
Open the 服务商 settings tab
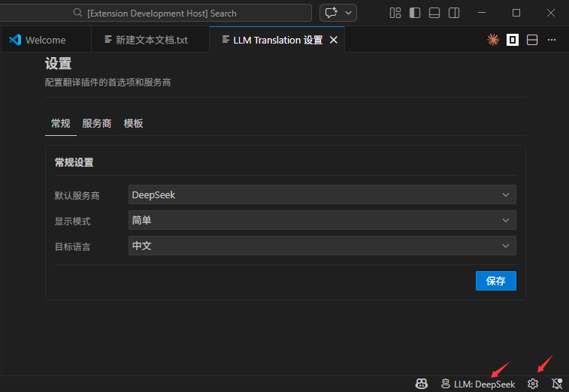[x=96, y=124]
